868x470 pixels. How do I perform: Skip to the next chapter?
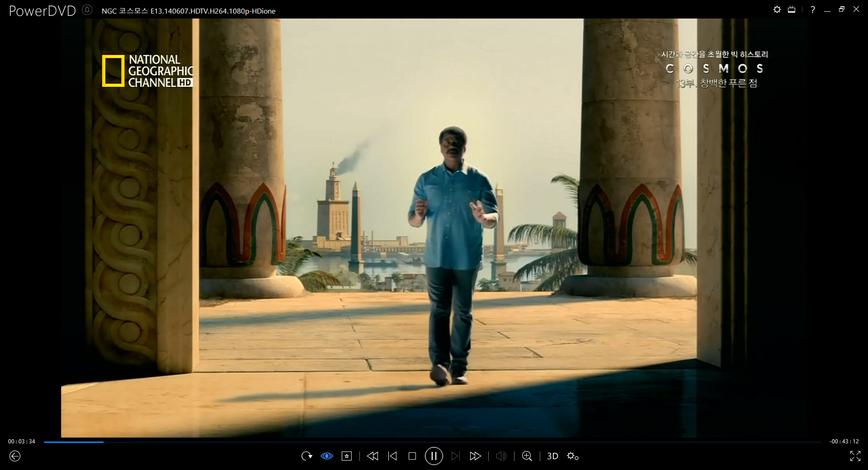(455, 456)
